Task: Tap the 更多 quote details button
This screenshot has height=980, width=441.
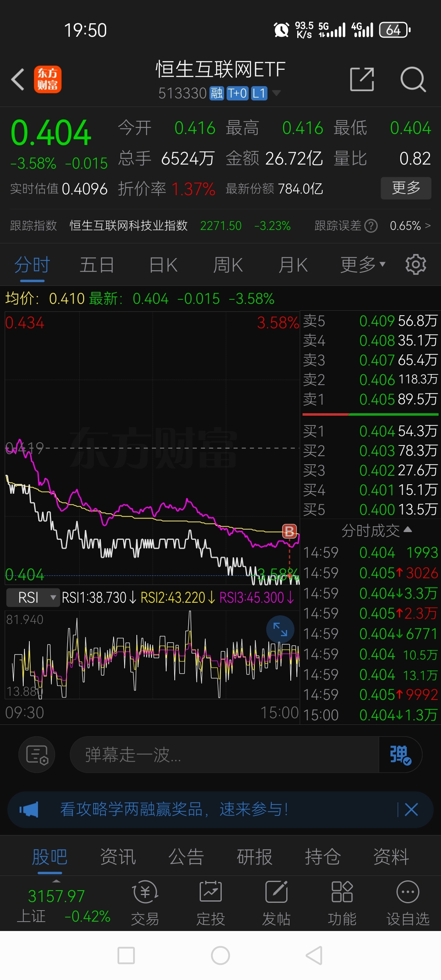Action: 406,188
